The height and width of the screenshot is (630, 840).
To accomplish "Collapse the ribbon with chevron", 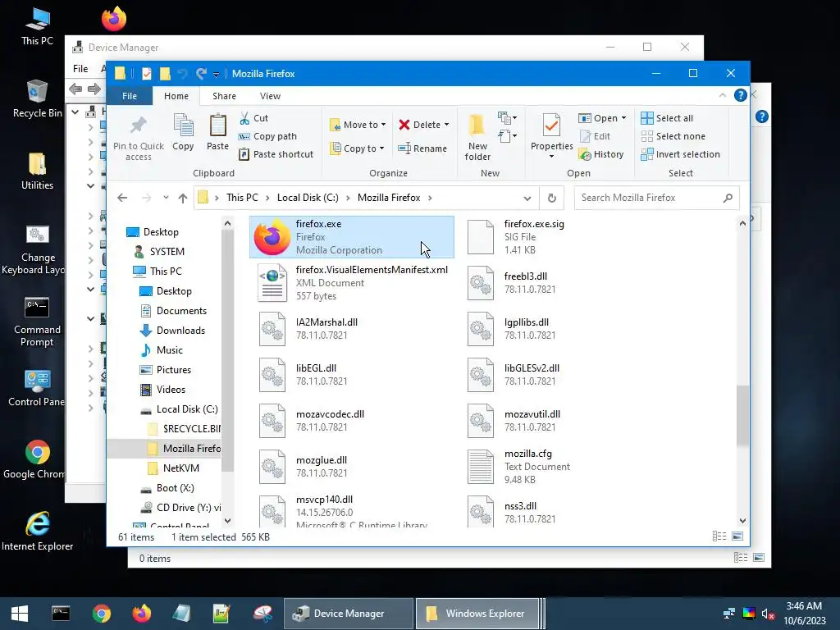I will pyautogui.click(x=723, y=95).
